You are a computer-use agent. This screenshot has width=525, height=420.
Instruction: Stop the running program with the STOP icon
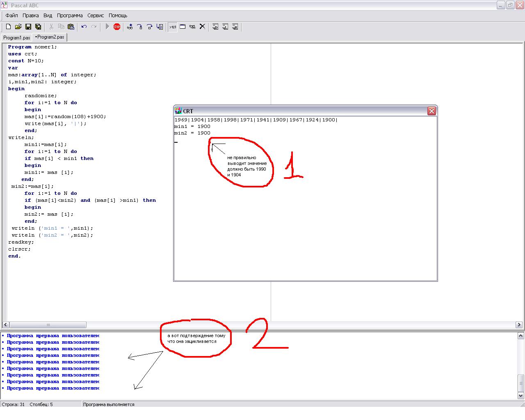point(117,27)
